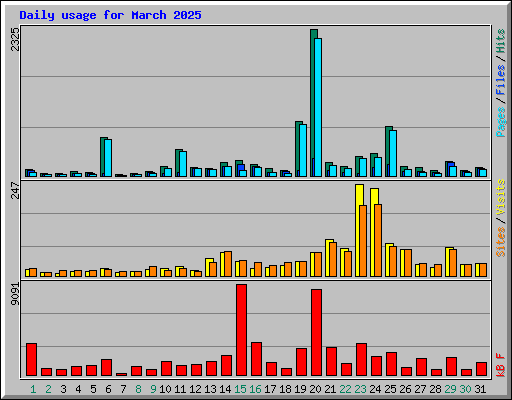
Task: Click the cyan pages bar for day 20
Action: 318,107
